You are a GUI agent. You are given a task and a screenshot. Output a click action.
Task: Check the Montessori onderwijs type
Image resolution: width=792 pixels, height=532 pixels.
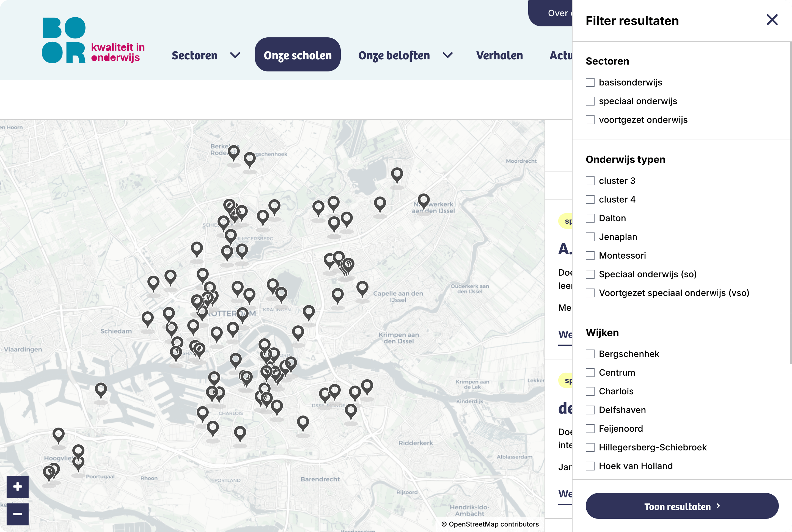pyautogui.click(x=590, y=256)
